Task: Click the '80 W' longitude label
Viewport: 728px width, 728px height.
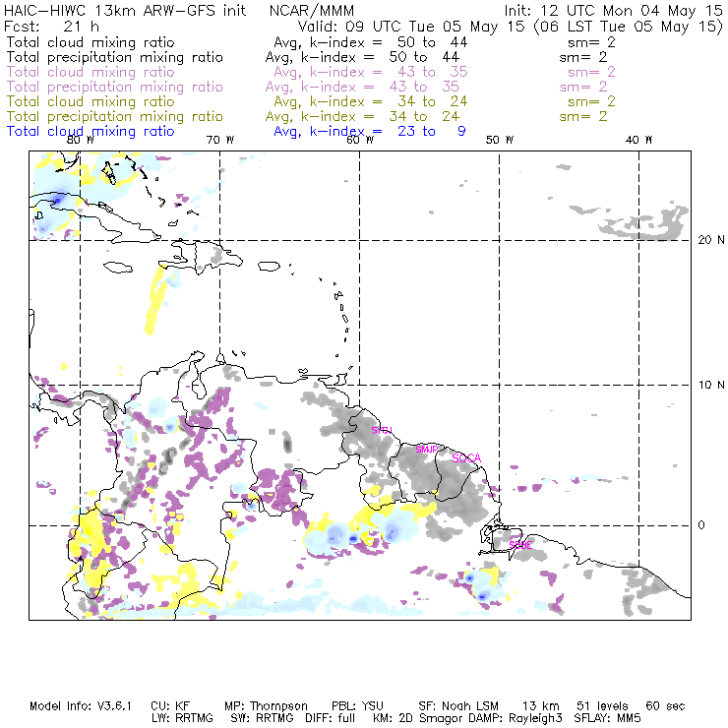Action: tap(81, 140)
